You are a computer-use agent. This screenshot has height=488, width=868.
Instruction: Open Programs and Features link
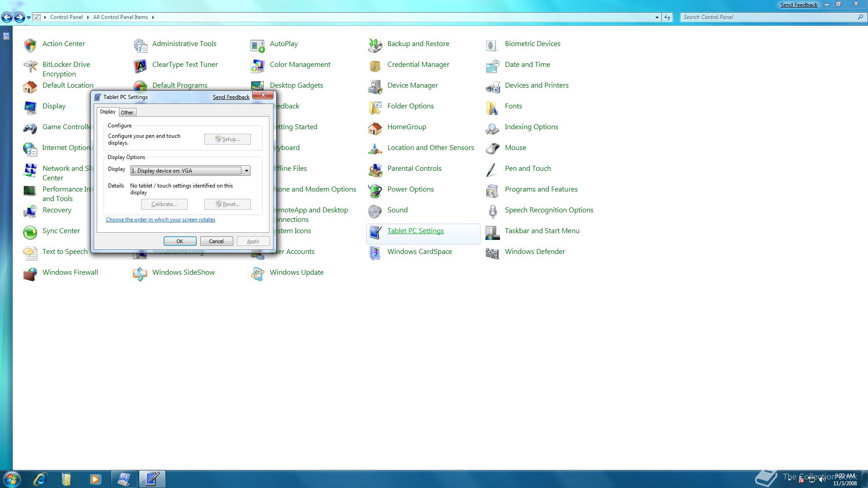coord(541,189)
